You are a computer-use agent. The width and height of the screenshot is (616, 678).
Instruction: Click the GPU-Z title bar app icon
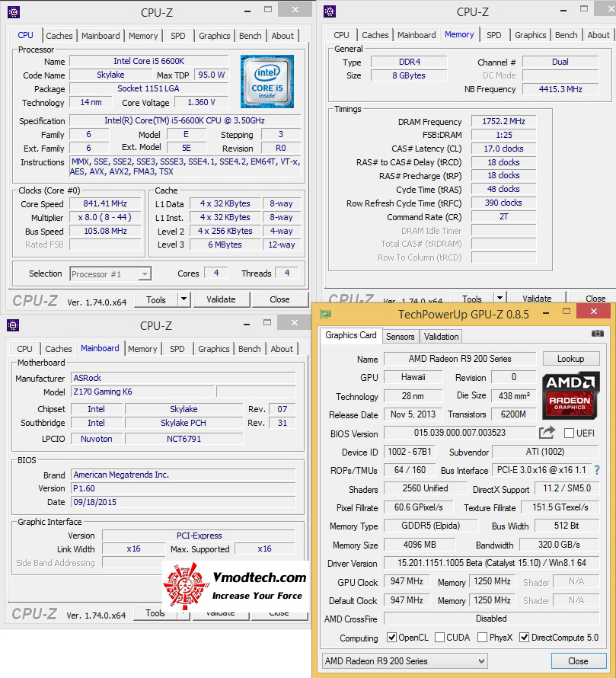click(x=325, y=314)
